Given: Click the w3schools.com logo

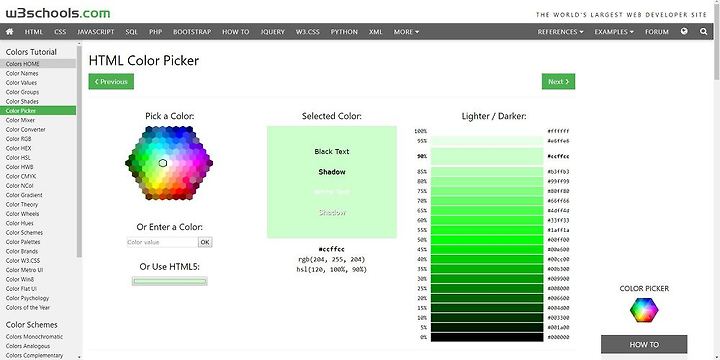Looking at the screenshot, I should [58, 13].
